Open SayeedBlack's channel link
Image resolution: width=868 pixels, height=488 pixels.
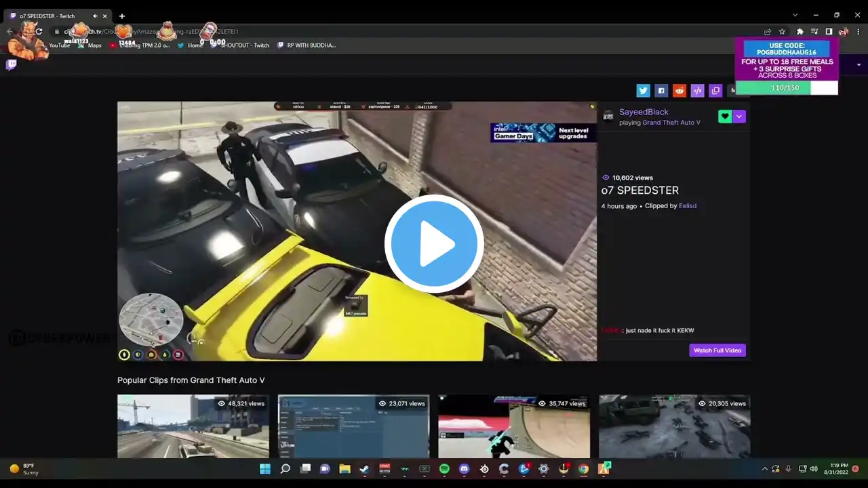pos(644,112)
